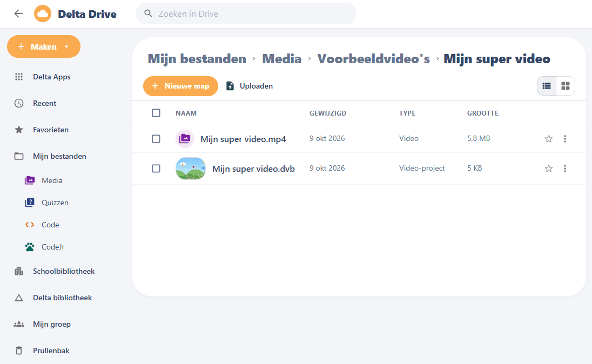Click the purple video icon of the mp4 file
The width and height of the screenshot is (592, 364).
(185, 139)
